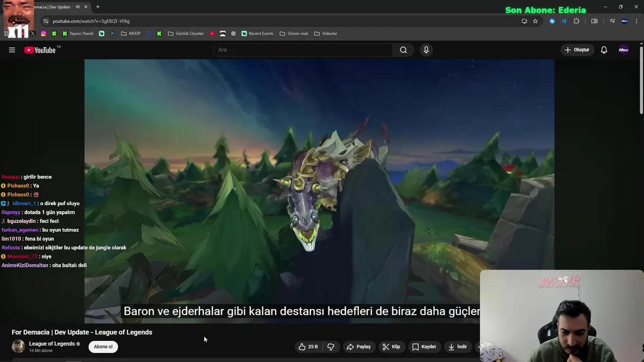Subscribe using the Abone ol button
This screenshot has height=362, width=644.
pyautogui.click(x=103, y=346)
